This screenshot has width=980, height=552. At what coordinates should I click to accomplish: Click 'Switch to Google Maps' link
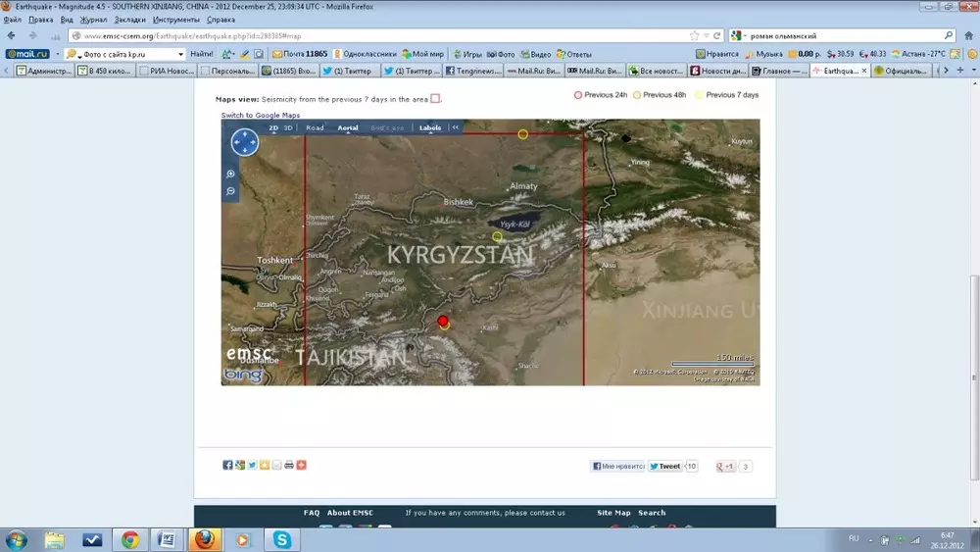point(260,116)
